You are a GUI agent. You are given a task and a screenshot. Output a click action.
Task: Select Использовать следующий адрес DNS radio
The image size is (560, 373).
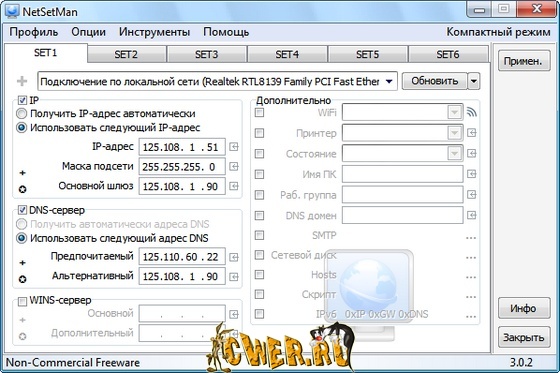coord(21,238)
